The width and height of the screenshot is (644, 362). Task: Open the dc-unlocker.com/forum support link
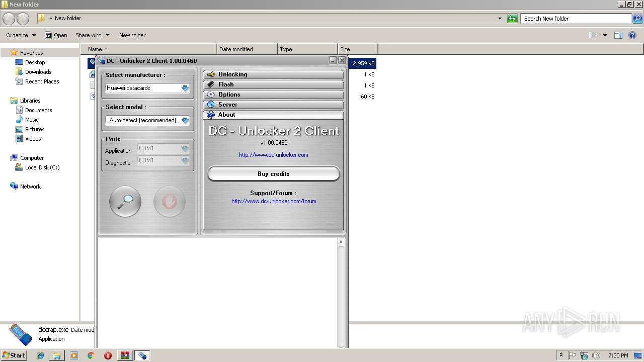(x=274, y=201)
